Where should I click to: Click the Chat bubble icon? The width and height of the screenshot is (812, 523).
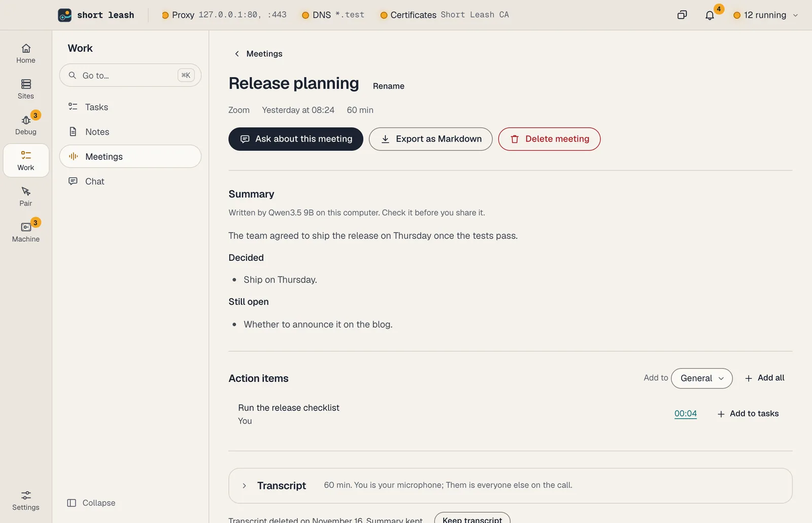pos(73,181)
